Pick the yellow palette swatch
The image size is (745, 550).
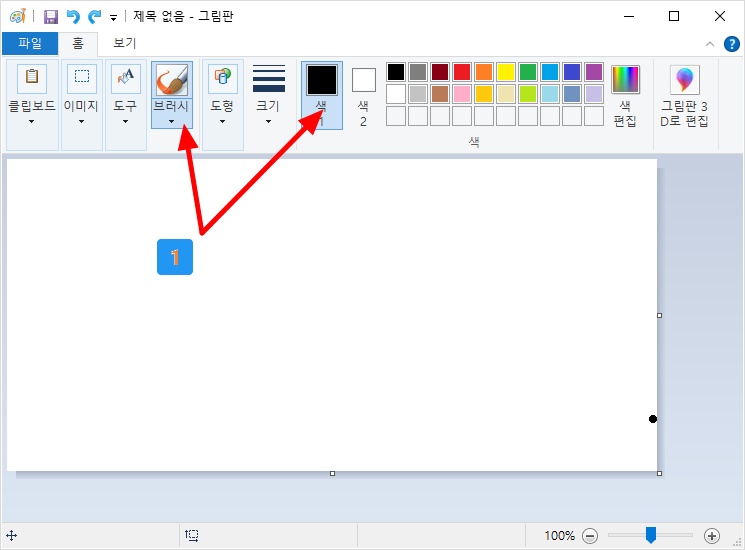pos(506,72)
